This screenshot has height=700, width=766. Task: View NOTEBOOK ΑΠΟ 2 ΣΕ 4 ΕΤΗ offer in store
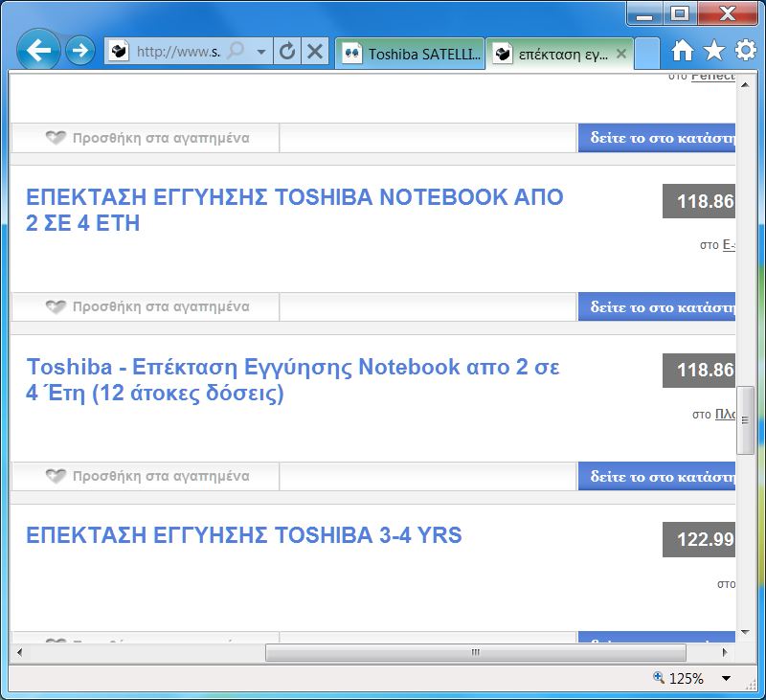657,306
